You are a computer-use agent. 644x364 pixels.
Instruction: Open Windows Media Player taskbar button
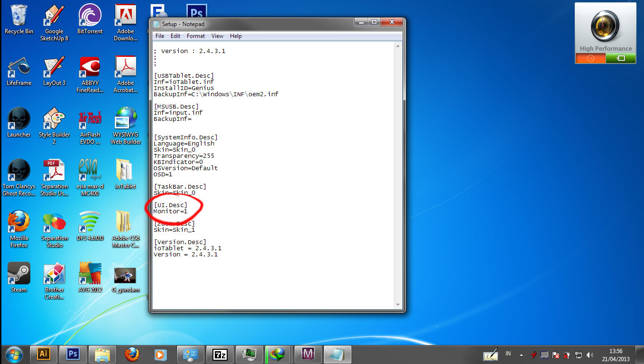161,354
